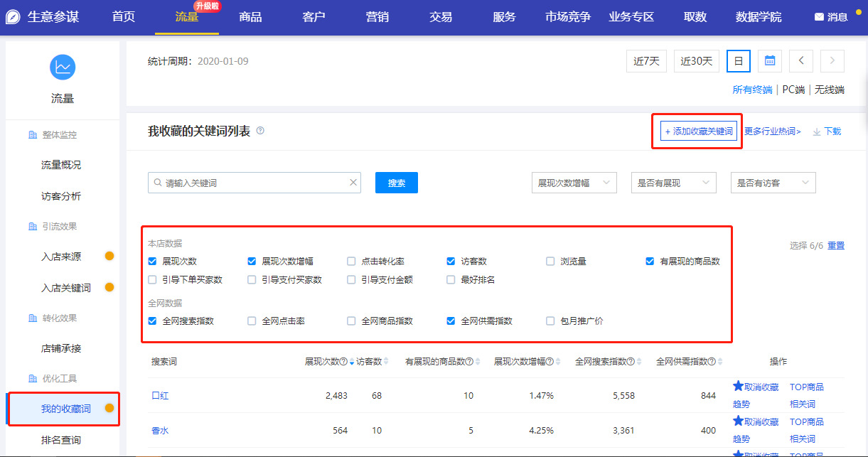Uncheck the 展现次数增幅 checkbox
Viewport: 868px width, 457px height.
pos(252,262)
